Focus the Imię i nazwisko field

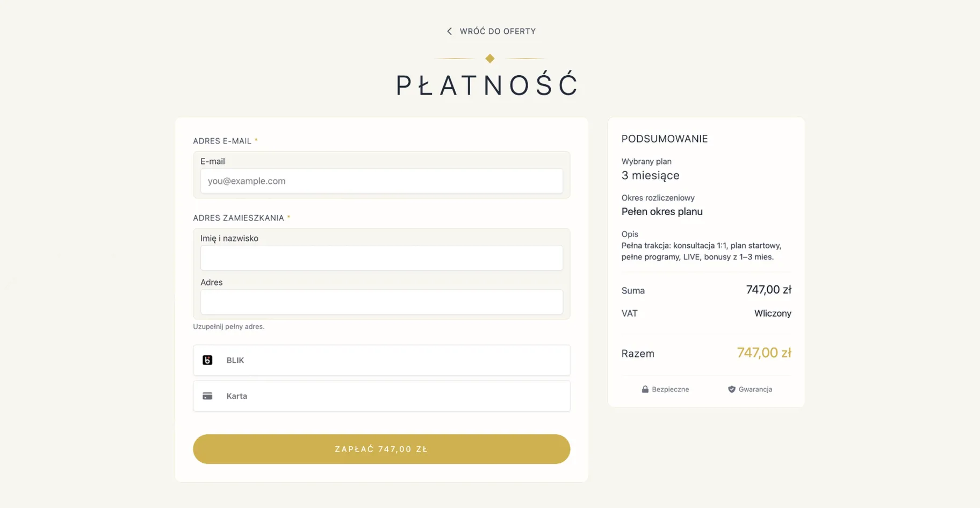381,258
